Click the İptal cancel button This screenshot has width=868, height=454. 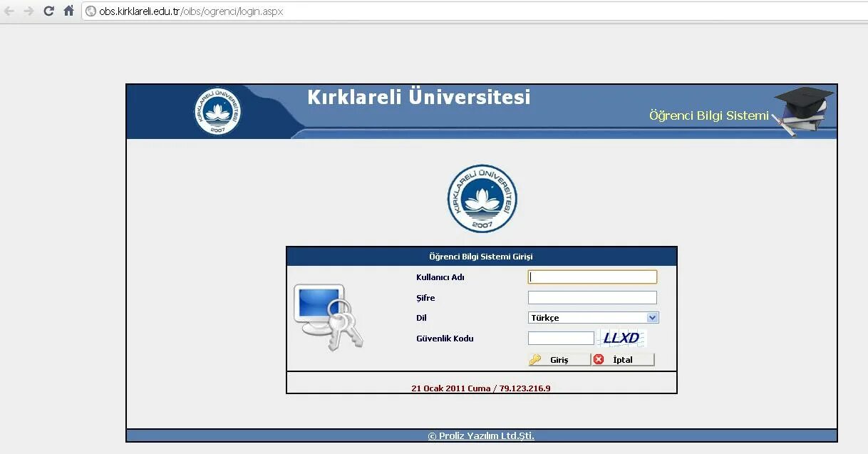(x=623, y=360)
